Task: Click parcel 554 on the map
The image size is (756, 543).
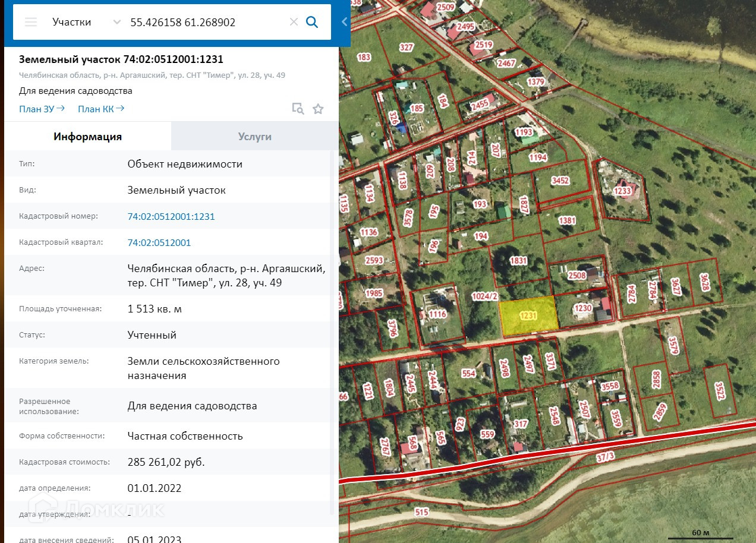Action: [x=468, y=373]
